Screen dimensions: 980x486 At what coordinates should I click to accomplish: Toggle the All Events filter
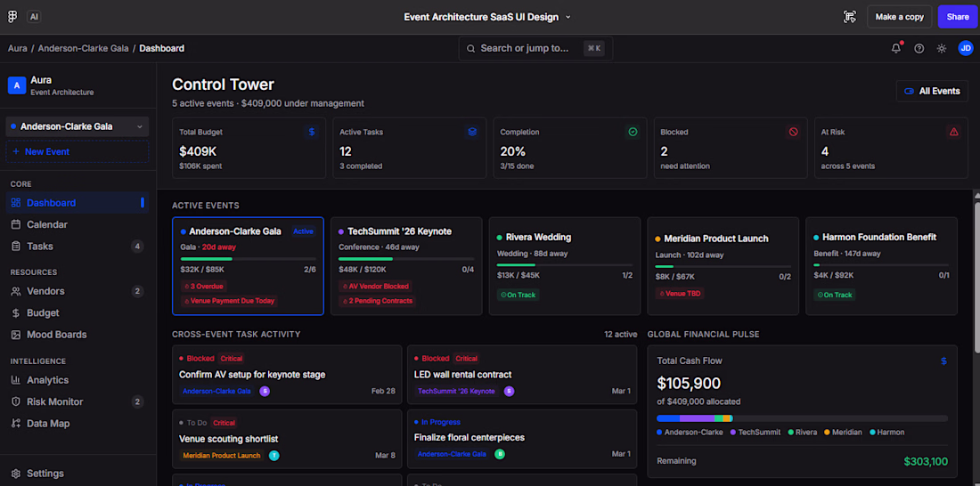931,91
